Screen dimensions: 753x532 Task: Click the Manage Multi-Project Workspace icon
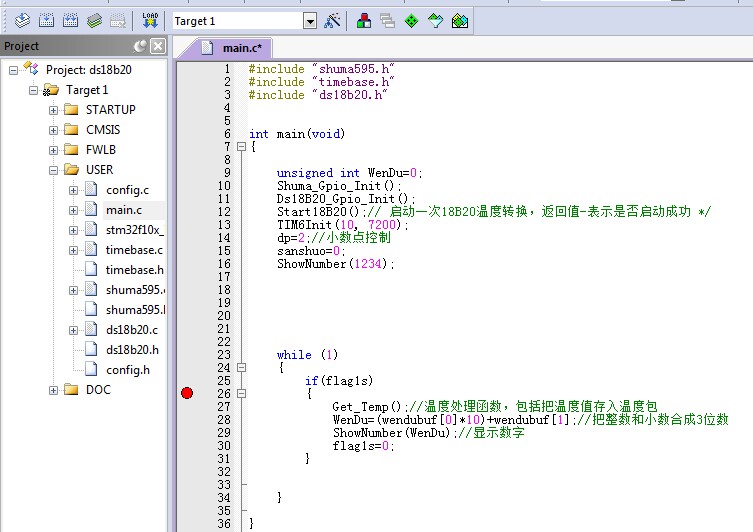[388, 21]
